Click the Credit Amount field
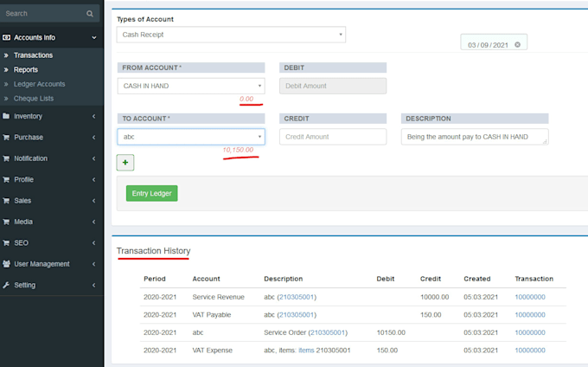 click(333, 137)
